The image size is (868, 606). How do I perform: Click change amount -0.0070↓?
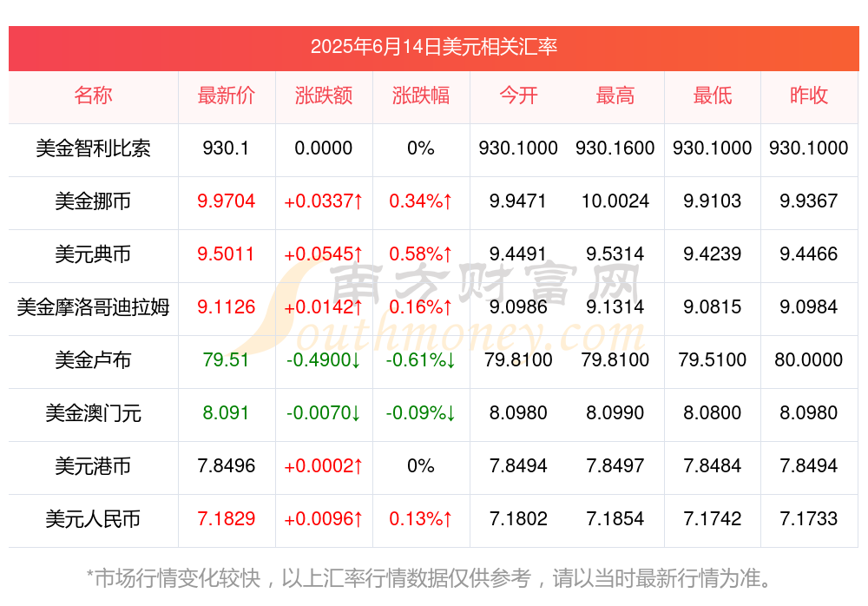point(323,413)
